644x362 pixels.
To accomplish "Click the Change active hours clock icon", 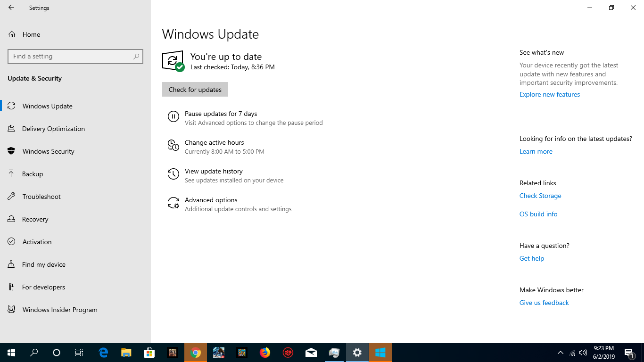I will pyautogui.click(x=173, y=145).
